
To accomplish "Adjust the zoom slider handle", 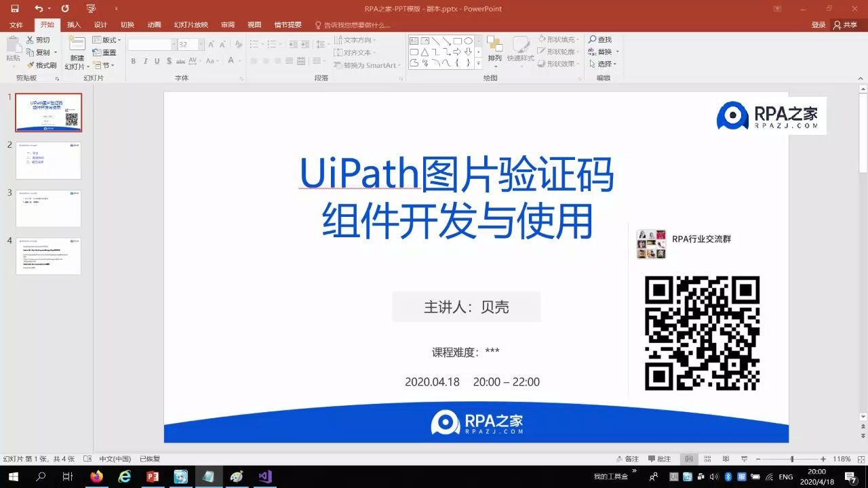I will pos(791,459).
